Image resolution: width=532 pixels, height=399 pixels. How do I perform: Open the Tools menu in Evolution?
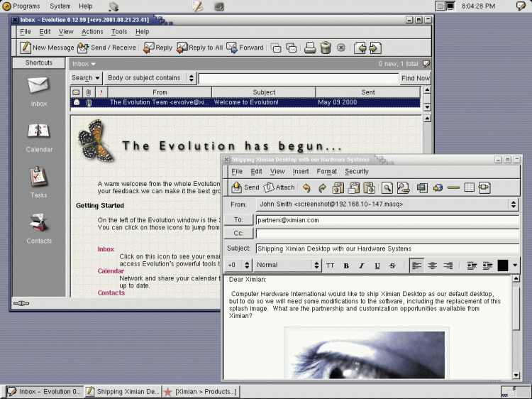(x=119, y=31)
